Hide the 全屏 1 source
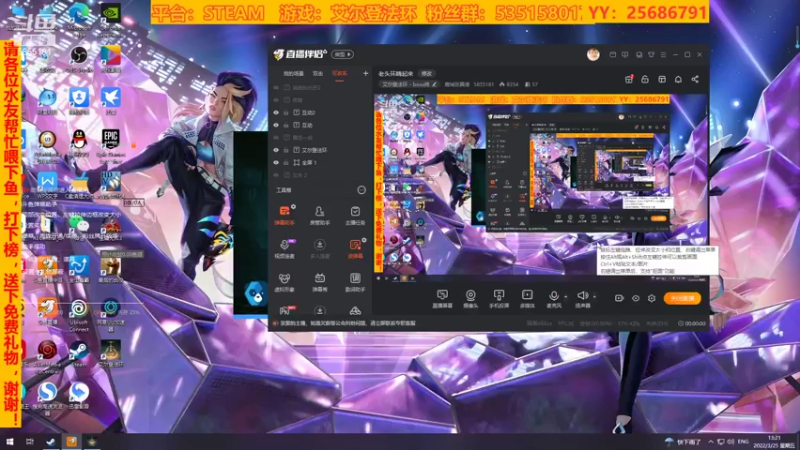 coord(276,162)
